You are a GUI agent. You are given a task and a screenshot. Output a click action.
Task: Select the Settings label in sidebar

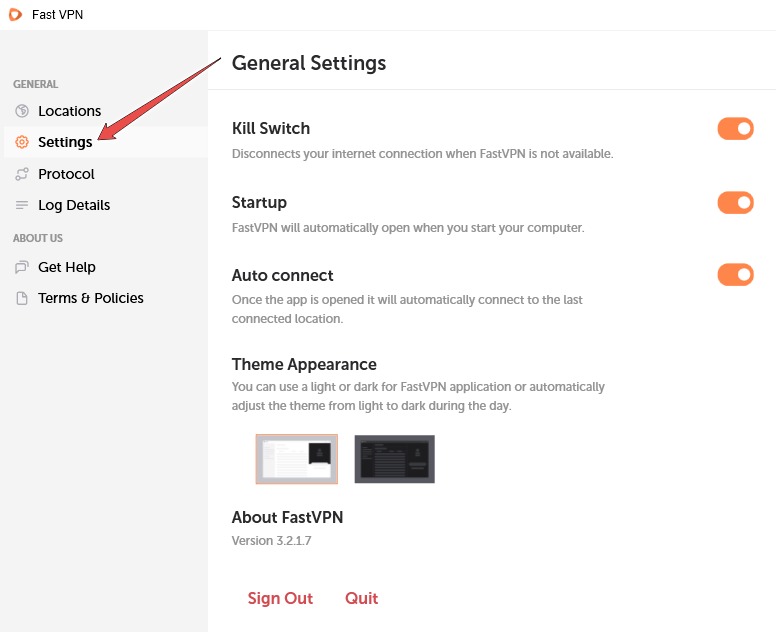(x=65, y=142)
